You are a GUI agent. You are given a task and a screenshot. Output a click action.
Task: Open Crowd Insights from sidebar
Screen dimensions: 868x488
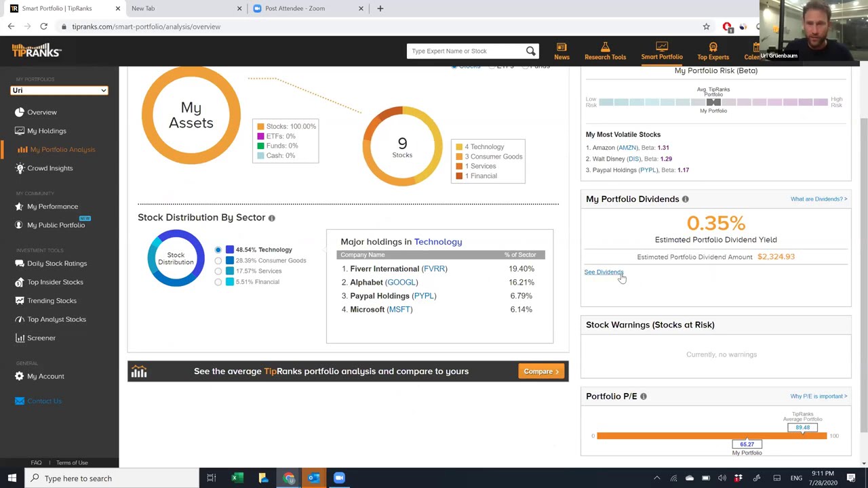(44, 168)
